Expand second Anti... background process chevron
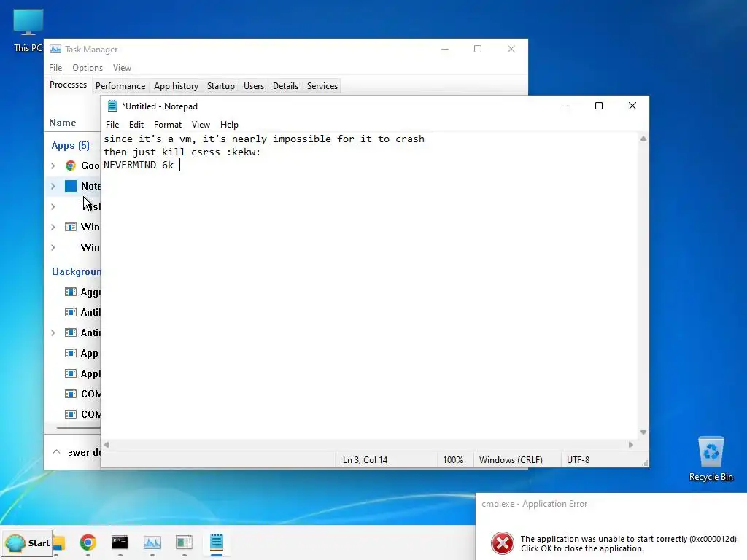Image resolution: width=747 pixels, height=560 pixels. [53, 332]
